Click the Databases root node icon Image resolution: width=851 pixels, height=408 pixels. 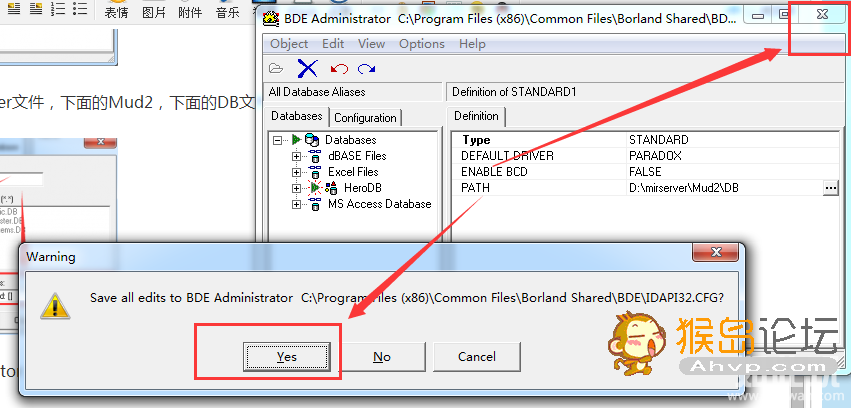[x=312, y=139]
